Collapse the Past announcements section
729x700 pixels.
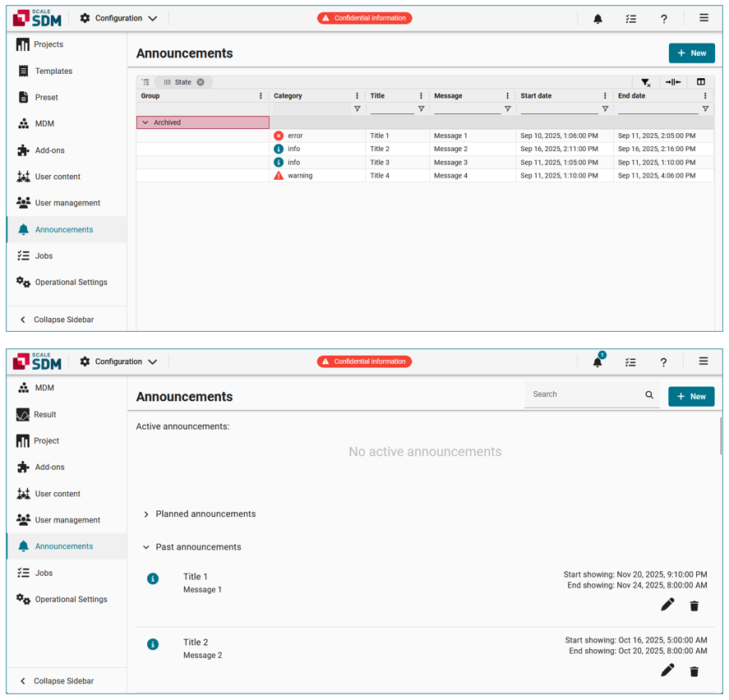[x=146, y=547]
